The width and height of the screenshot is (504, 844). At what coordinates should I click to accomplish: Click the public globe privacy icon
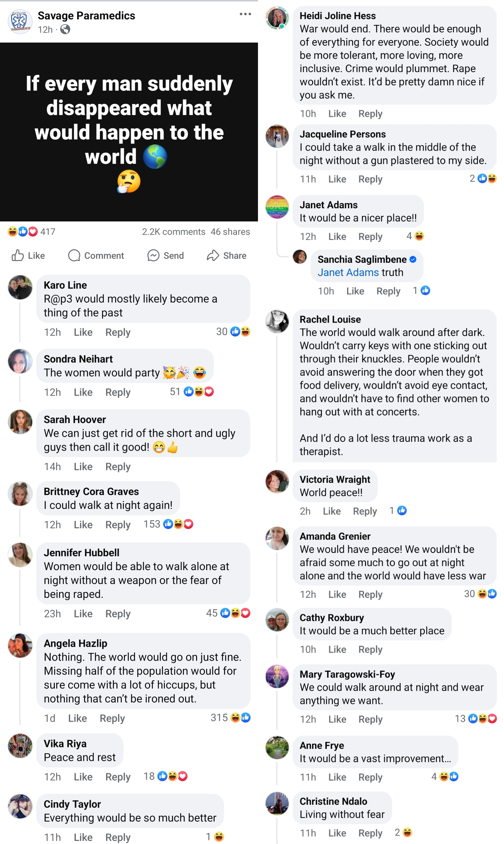coord(65,30)
